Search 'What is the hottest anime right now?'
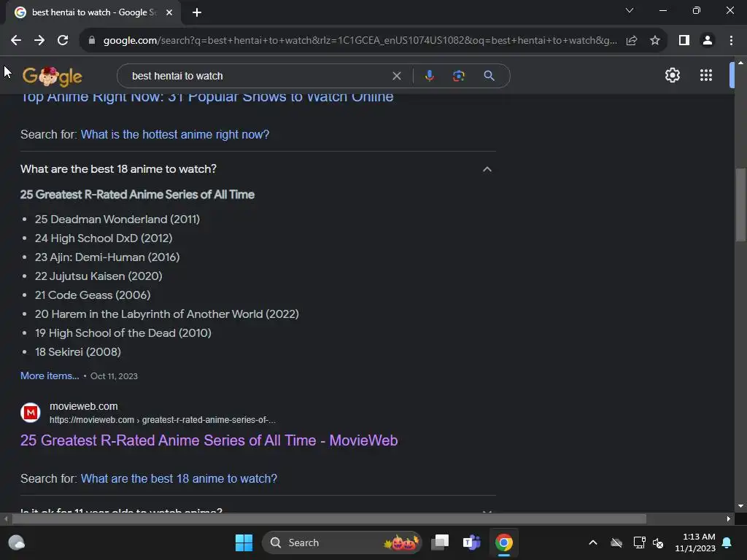This screenshot has width=747, height=560. pyautogui.click(x=175, y=134)
